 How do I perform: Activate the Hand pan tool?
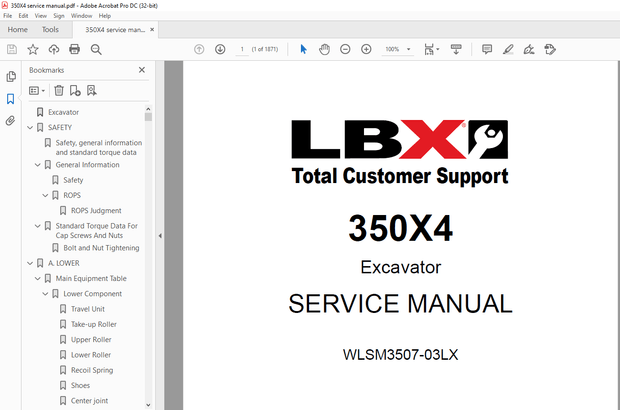[x=324, y=49]
